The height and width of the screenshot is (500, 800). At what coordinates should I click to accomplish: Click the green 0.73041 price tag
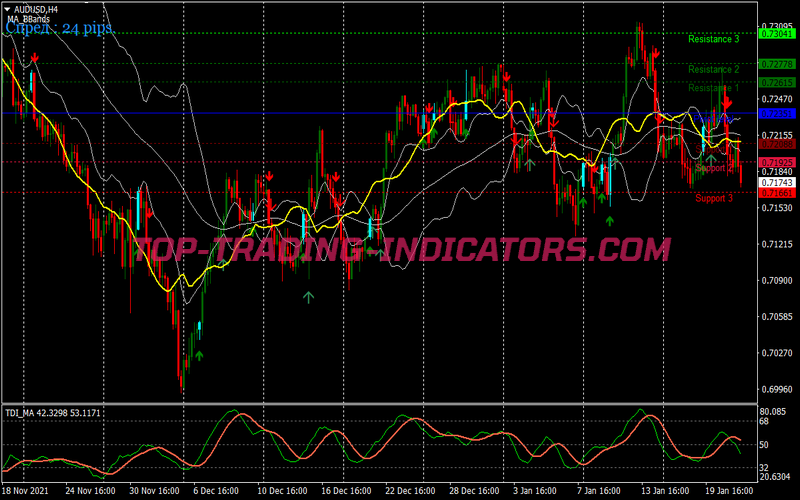(777, 34)
